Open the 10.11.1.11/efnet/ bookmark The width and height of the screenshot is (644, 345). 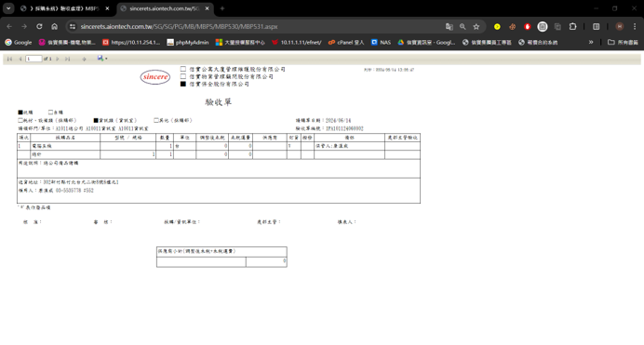click(297, 42)
